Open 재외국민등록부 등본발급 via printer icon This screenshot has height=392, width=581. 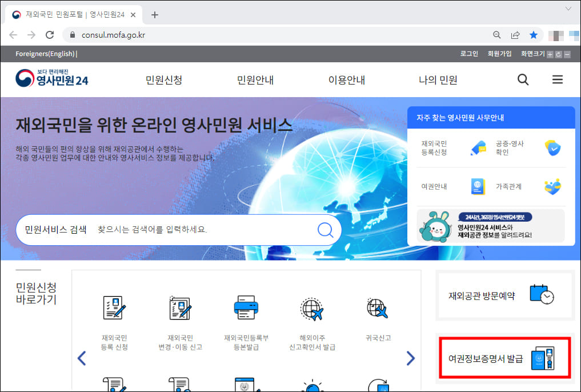[246, 307]
